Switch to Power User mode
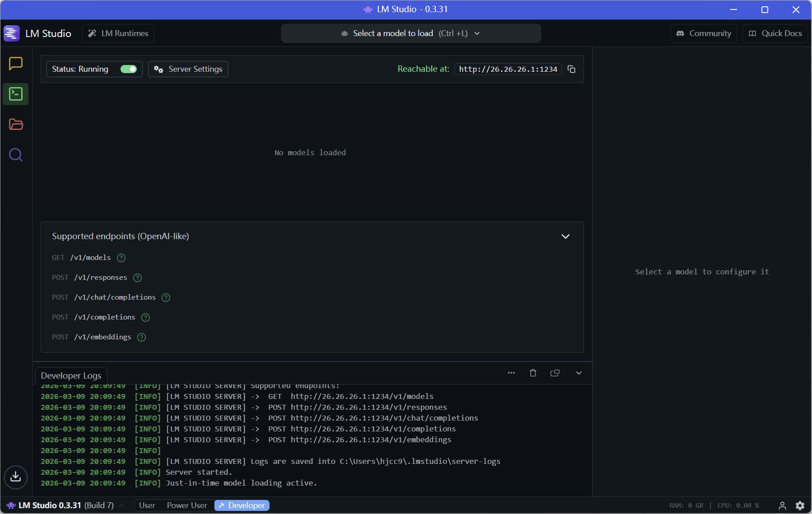812x514 pixels. click(x=187, y=505)
